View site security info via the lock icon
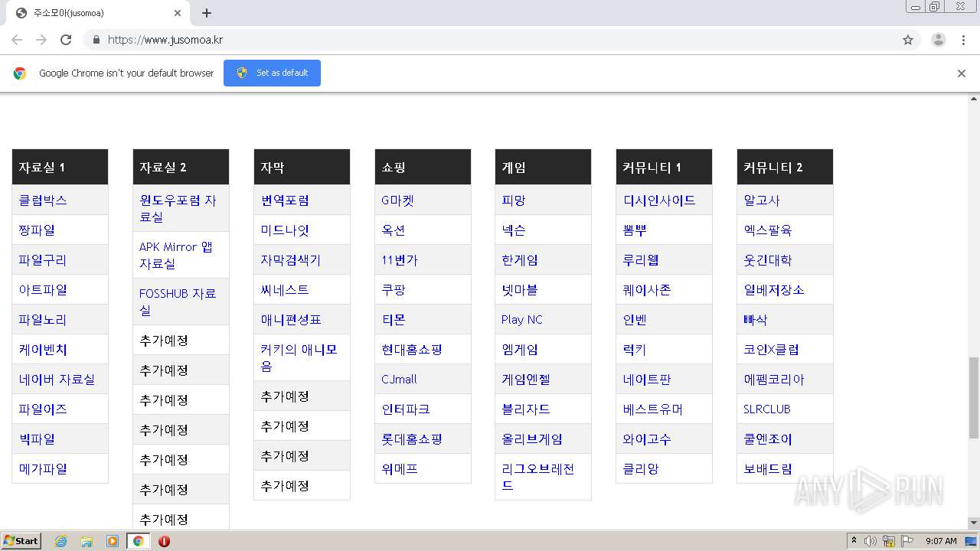This screenshot has width=980, height=551. point(96,40)
